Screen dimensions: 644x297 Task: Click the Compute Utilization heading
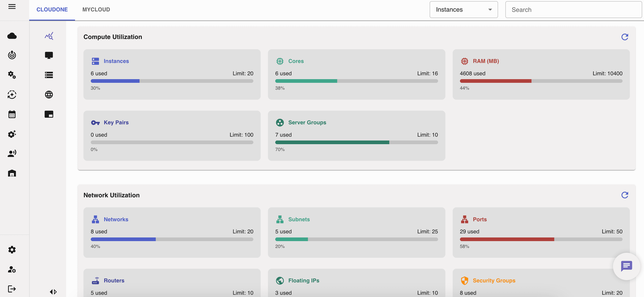tap(113, 37)
